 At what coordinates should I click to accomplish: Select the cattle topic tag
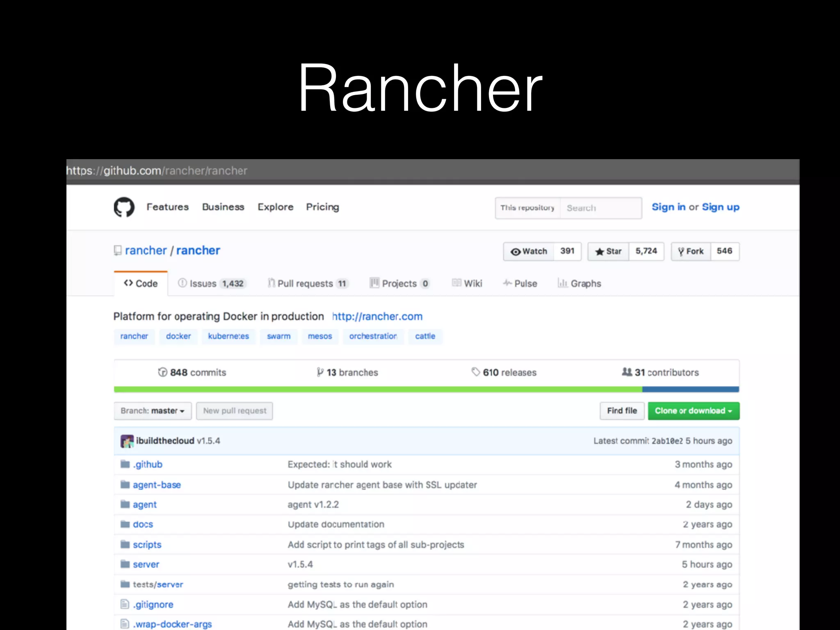pos(425,336)
